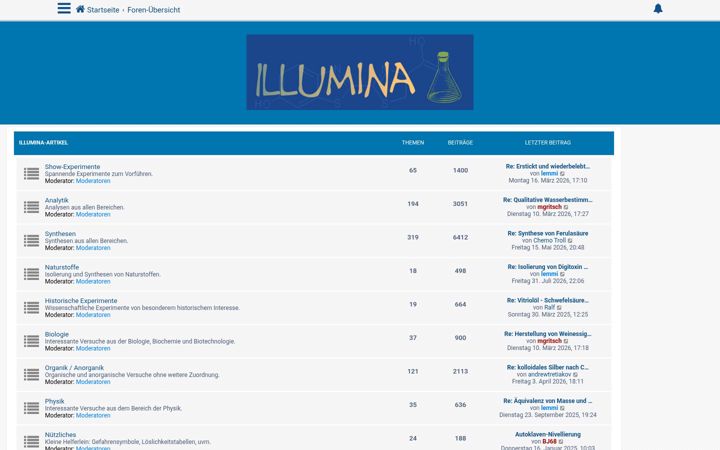This screenshot has height=450, width=720.
Task: Click Moderatoren link under Synthesen
Action: [x=93, y=248]
